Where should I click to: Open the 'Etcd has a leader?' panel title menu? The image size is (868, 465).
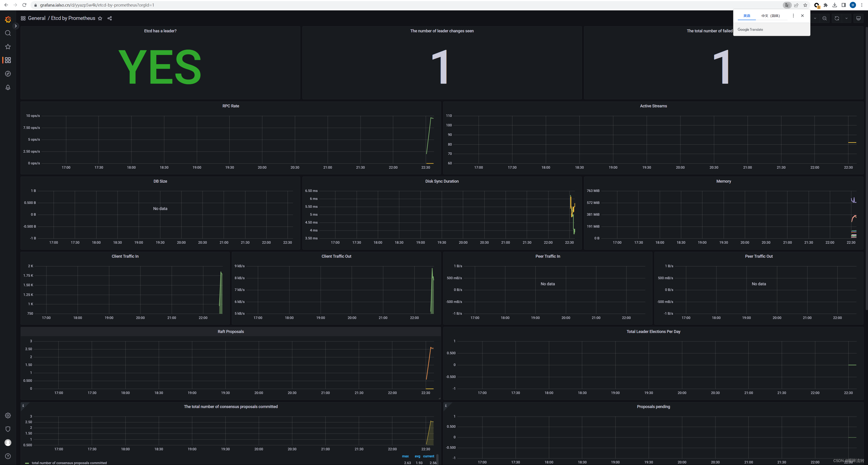tap(160, 31)
